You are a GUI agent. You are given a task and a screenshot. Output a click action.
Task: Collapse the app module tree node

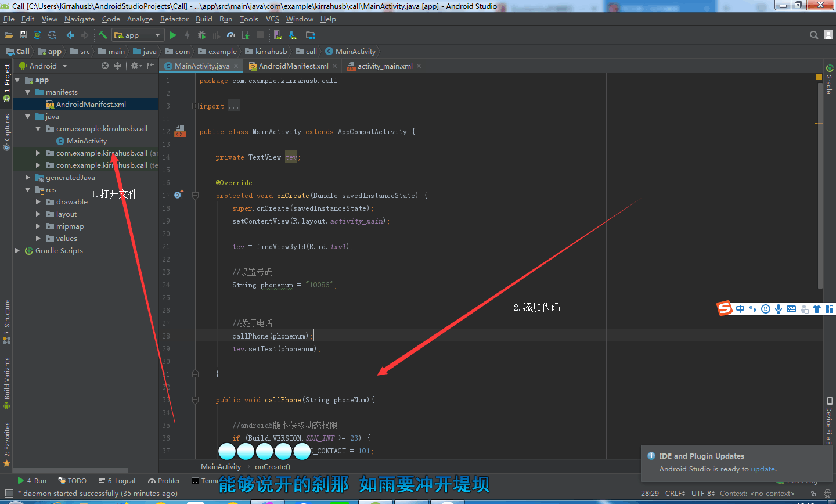[17, 80]
